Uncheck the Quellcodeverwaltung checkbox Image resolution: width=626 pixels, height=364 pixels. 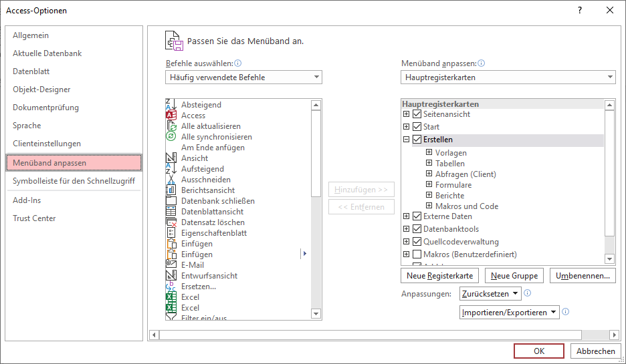click(417, 242)
